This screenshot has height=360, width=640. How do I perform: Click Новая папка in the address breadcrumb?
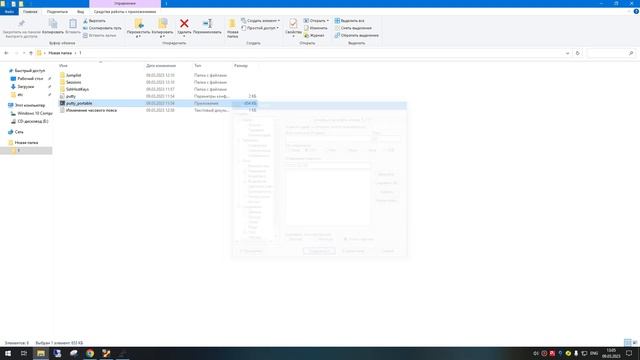60,53
